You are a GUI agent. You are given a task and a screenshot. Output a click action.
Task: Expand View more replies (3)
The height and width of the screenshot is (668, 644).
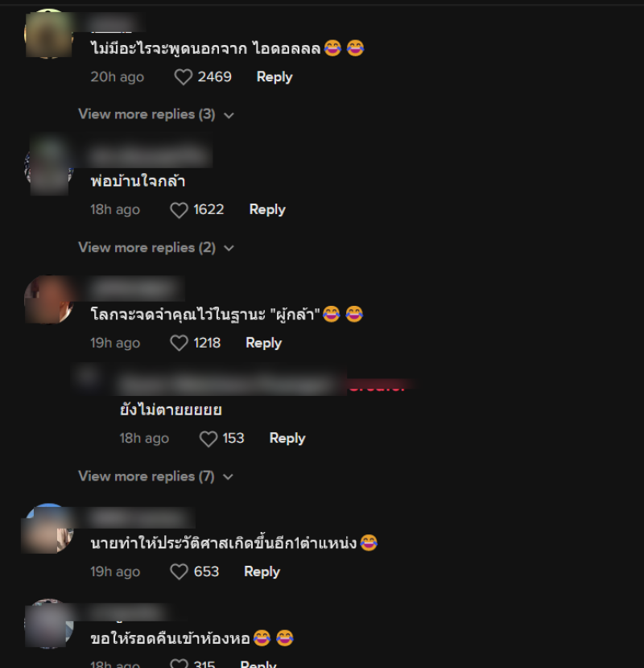(156, 114)
